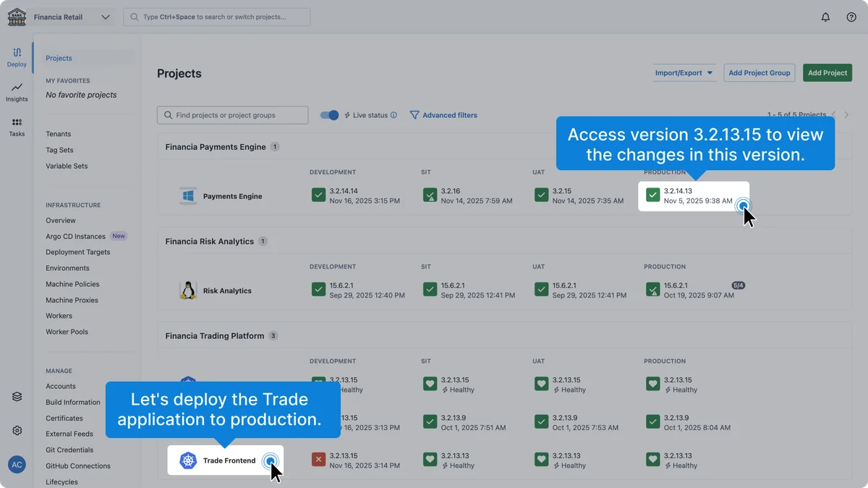The image size is (868, 488).
Task: Click the Risk Analytics Linux penguin icon
Action: 188,290
